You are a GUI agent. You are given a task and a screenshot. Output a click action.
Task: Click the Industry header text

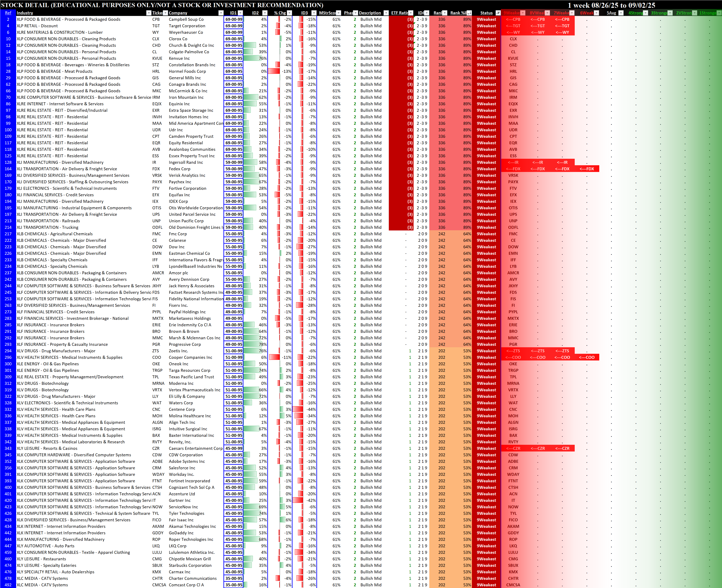[25, 13]
